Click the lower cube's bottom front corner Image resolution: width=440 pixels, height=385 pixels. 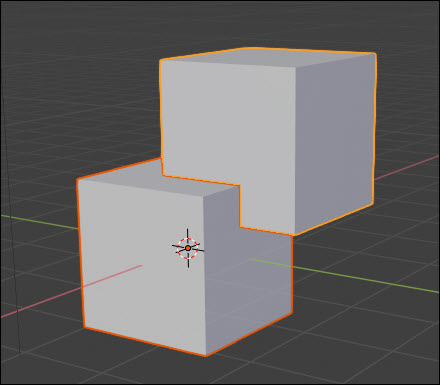tap(206, 356)
